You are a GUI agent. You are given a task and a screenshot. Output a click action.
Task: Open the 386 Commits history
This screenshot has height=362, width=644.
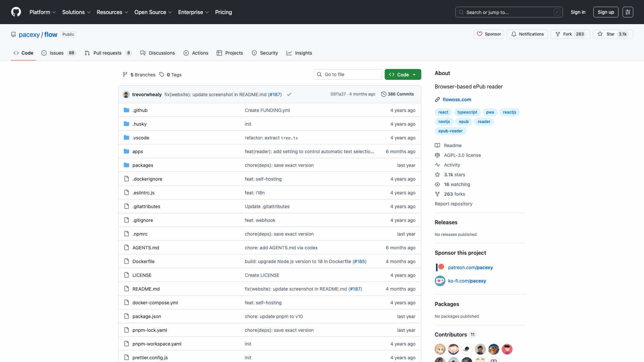(x=397, y=94)
